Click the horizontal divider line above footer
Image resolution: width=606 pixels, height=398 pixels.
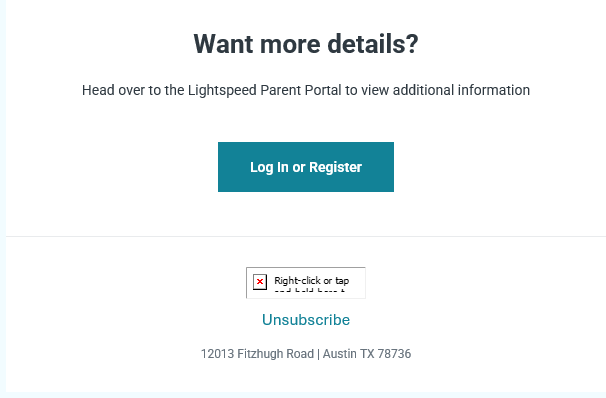click(306, 236)
